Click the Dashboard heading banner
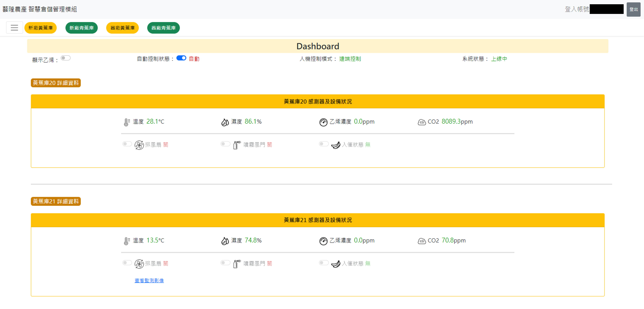This screenshot has width=644, height=309. [x=318, y=46]
